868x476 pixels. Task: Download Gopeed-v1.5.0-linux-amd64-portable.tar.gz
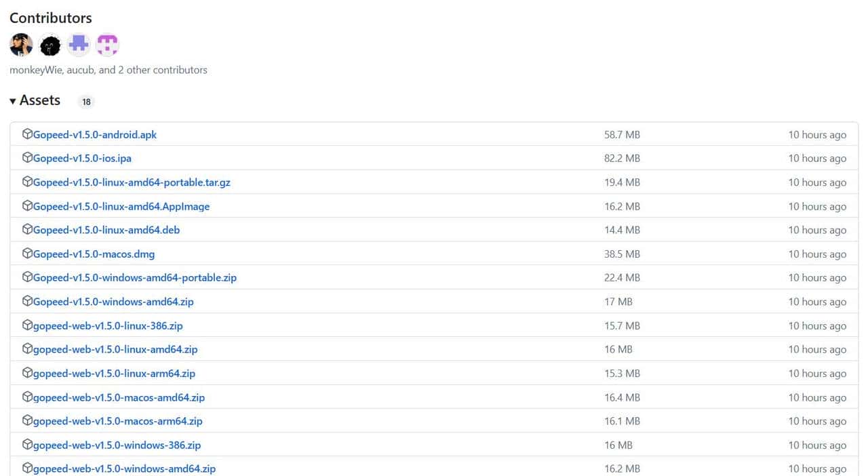pos(132,182)
